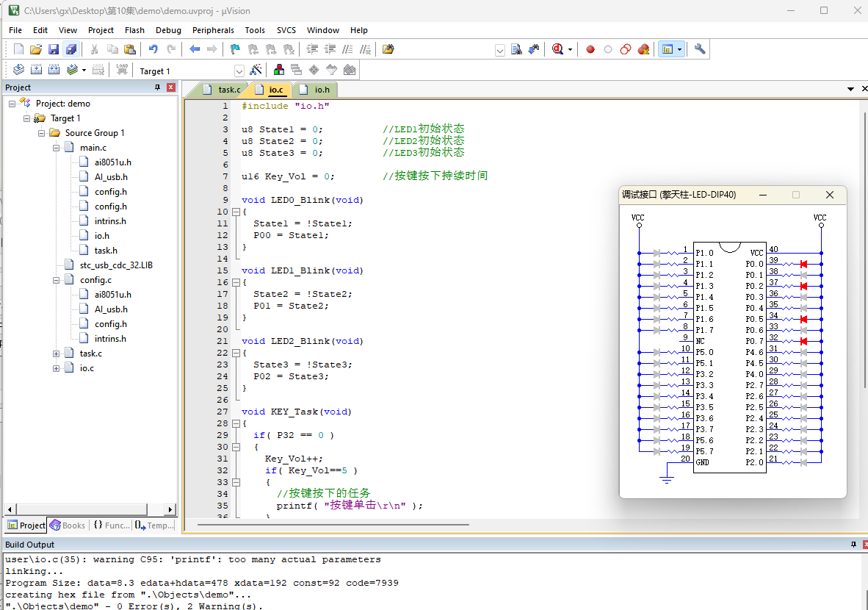
Task: Collapse KEY_Task function fold at line 28
Action: tap(236, 423)
